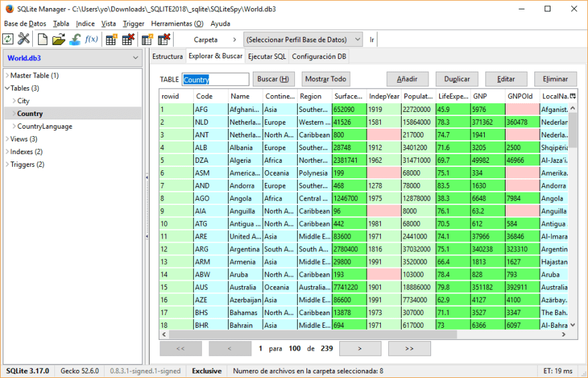The width and height of the screenshot is (588, 378).
Task: Click the Drop Index icon with red X
Action: coord(164,40)
